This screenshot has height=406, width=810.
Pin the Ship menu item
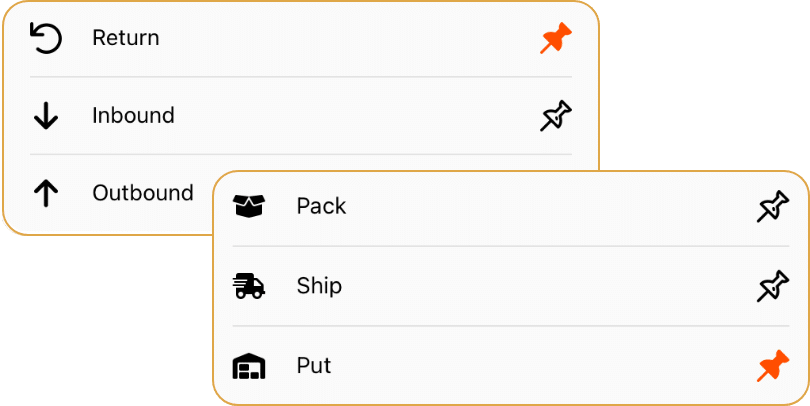tap(773, 286)
